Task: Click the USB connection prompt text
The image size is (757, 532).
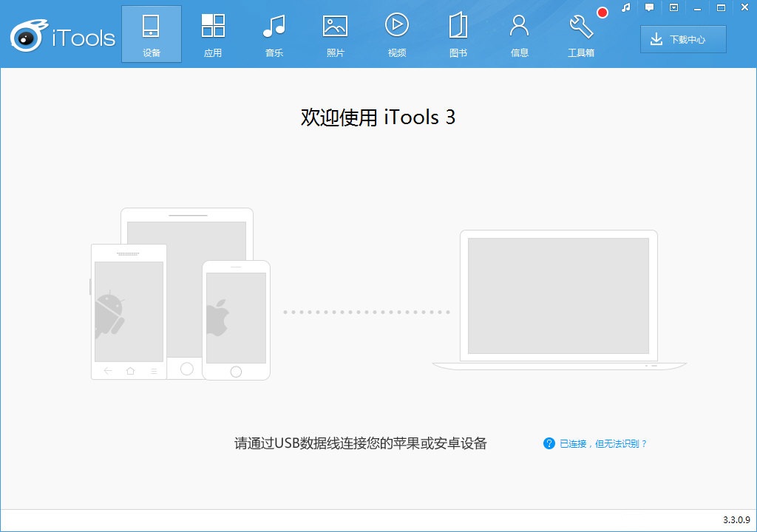Action: (x=360, y=443)
